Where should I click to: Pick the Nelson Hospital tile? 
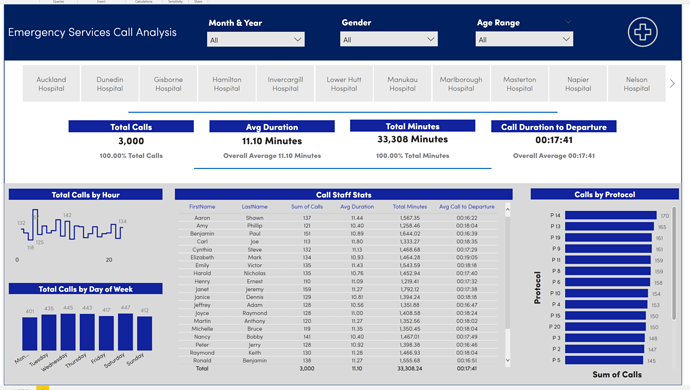point(636,84)
